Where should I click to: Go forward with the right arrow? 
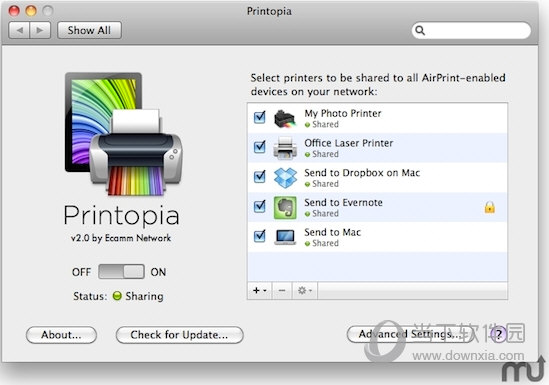(x=40, y=30)
